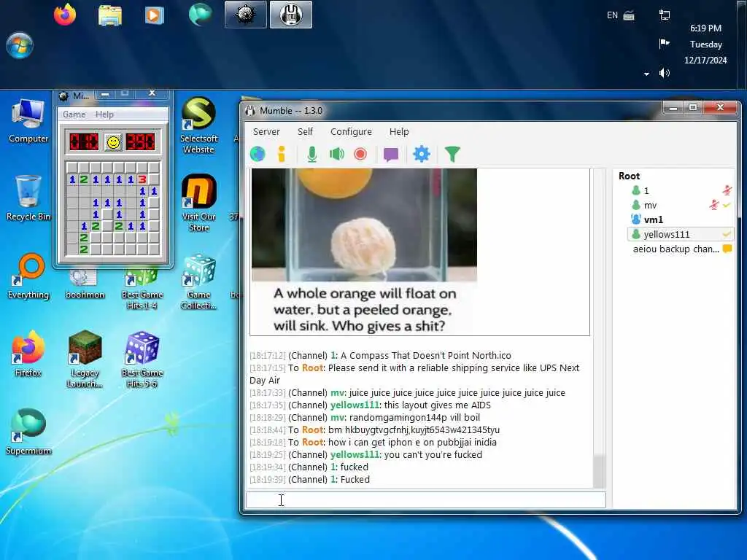Click mv name in juice juice message
Viewport: 747px width, 560px height.
point(337,393)
